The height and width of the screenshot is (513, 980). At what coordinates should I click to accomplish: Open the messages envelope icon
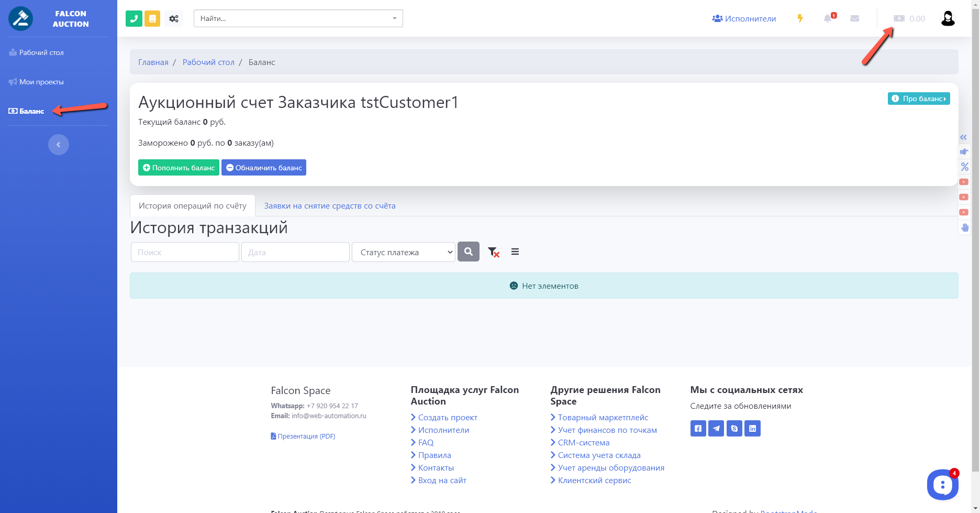[x=855, y=18]
